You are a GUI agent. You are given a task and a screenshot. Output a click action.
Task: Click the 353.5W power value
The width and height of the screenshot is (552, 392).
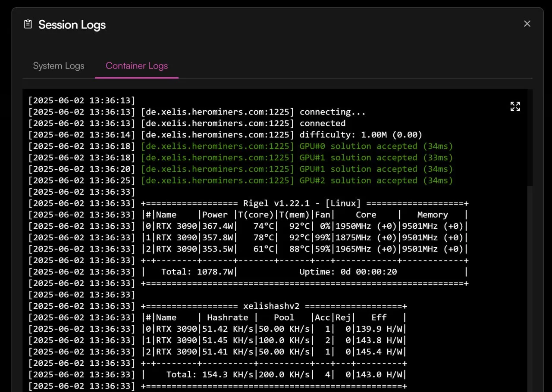[x=217, y=249]
